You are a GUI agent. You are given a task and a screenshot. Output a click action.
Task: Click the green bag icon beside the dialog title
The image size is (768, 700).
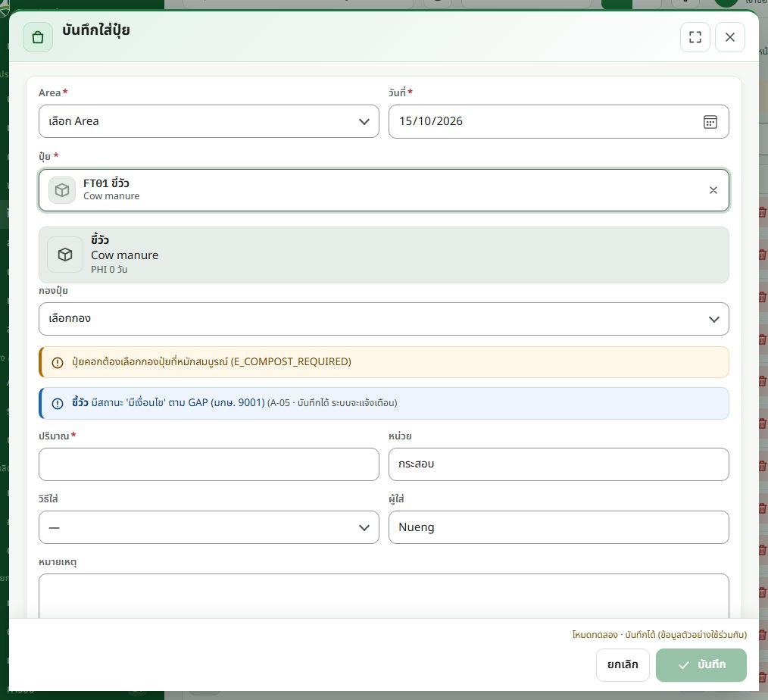(x=38, y=37)
